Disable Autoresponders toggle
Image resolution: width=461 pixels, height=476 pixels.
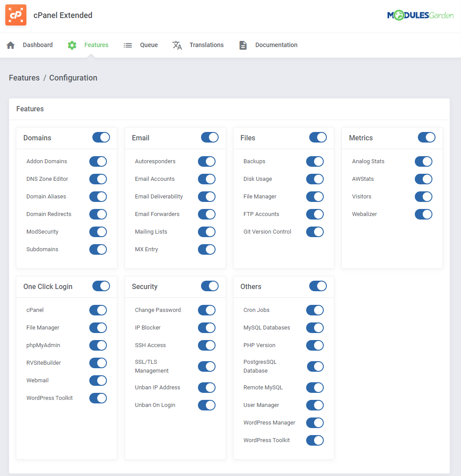point(207,161)
